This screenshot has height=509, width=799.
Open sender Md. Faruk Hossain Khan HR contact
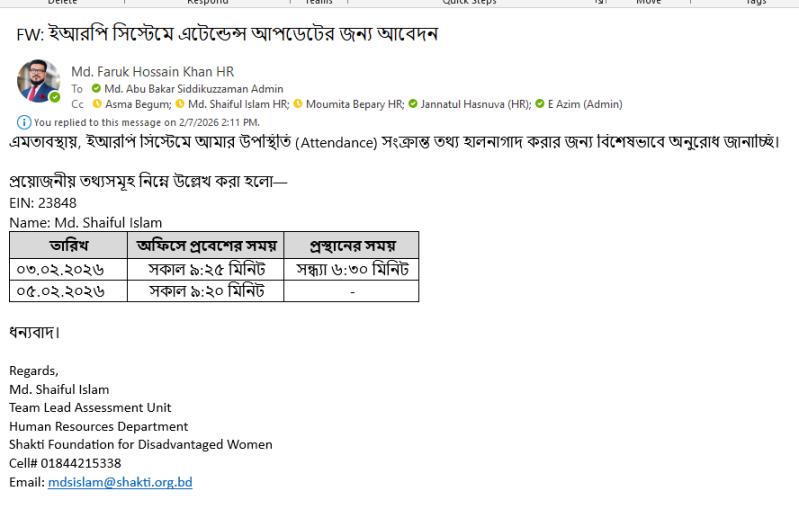pyautogui.click(x=152, y=72)
